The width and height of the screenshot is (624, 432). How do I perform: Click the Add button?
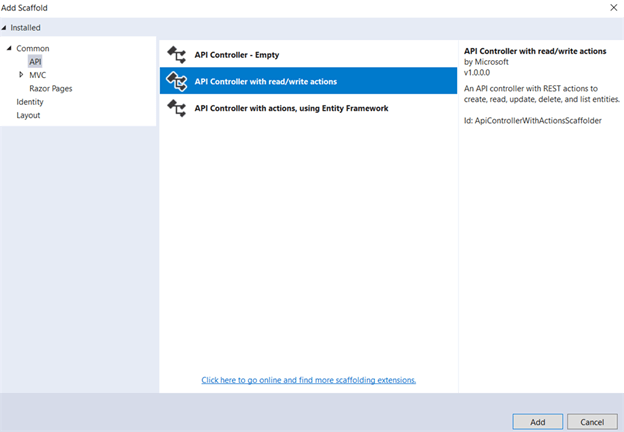[538, 422]
